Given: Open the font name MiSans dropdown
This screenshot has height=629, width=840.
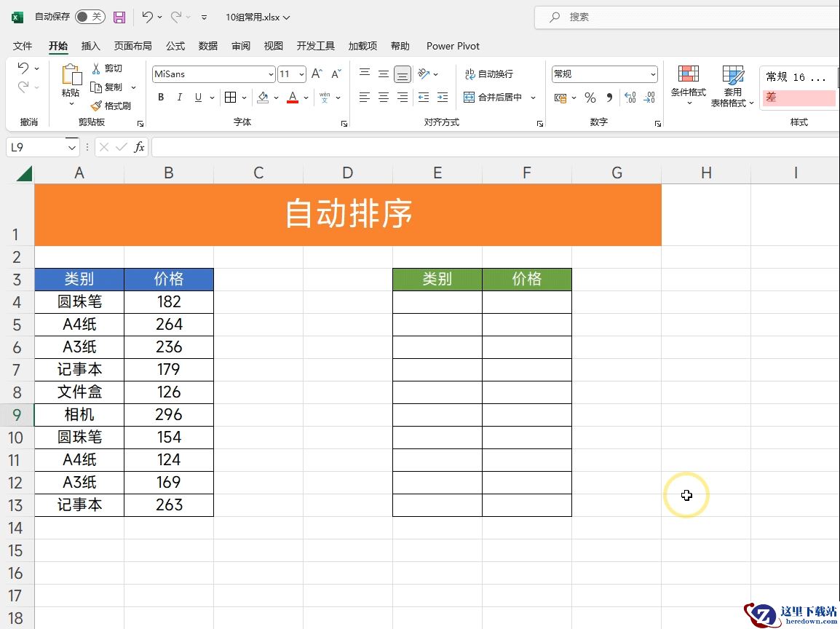Looking at the screenshot, I should [271, 74].
